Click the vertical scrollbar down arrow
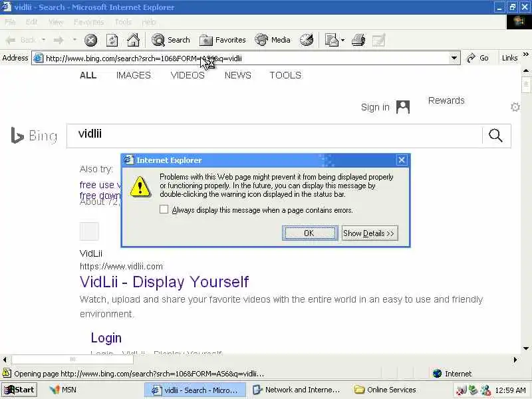532x399 pixels. [526, 348]
